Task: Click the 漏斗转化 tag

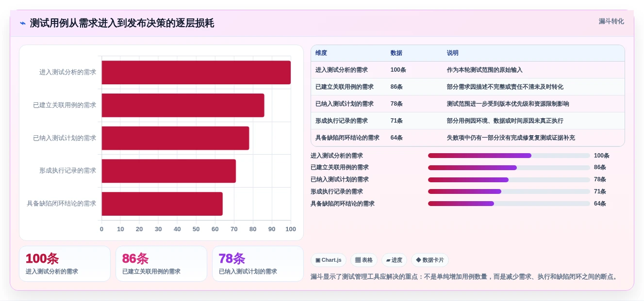Action: pos(611,21)
